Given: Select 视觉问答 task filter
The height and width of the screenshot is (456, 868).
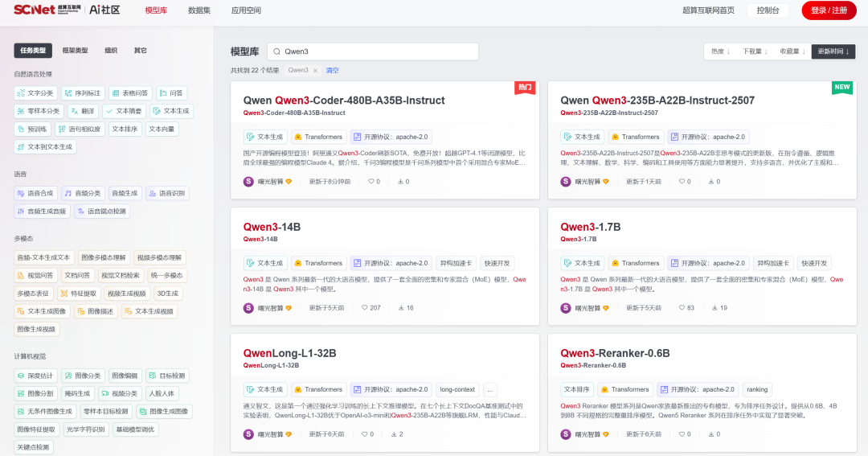Looking at the screenshot, I should [35, 275].
